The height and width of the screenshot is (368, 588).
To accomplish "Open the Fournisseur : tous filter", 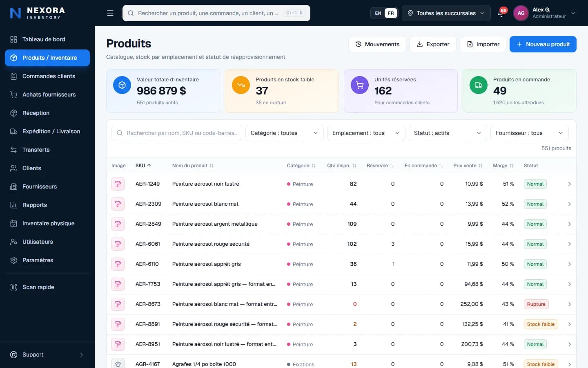I will click(x=529, y=133).
